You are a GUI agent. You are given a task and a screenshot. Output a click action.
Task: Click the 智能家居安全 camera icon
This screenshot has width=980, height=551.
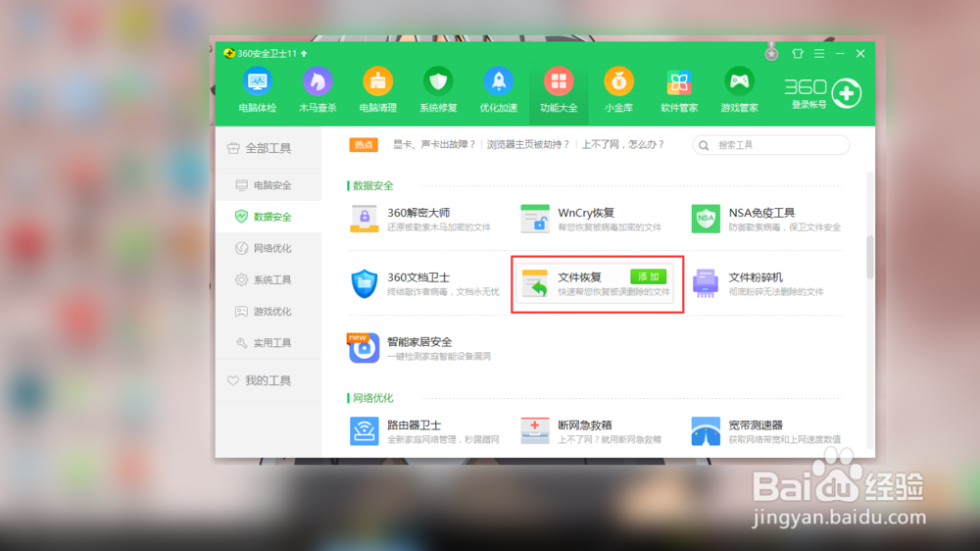tap(365, 348)
